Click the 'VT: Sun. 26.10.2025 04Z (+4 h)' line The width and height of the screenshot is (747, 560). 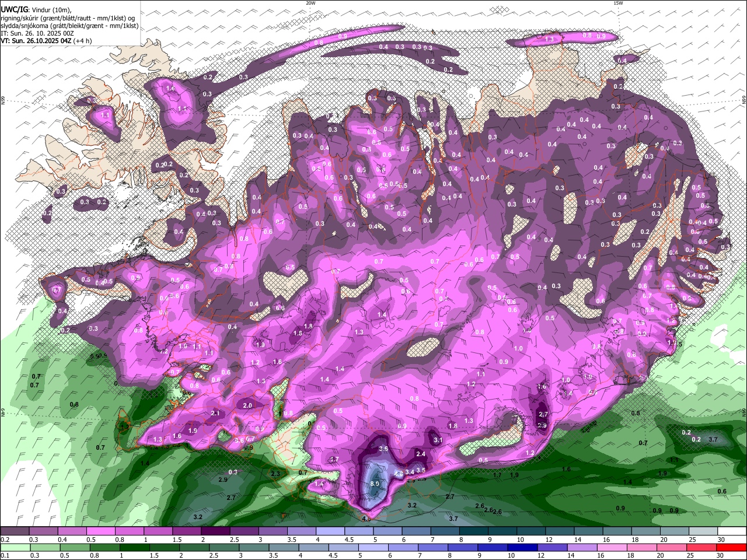point(46,41)
